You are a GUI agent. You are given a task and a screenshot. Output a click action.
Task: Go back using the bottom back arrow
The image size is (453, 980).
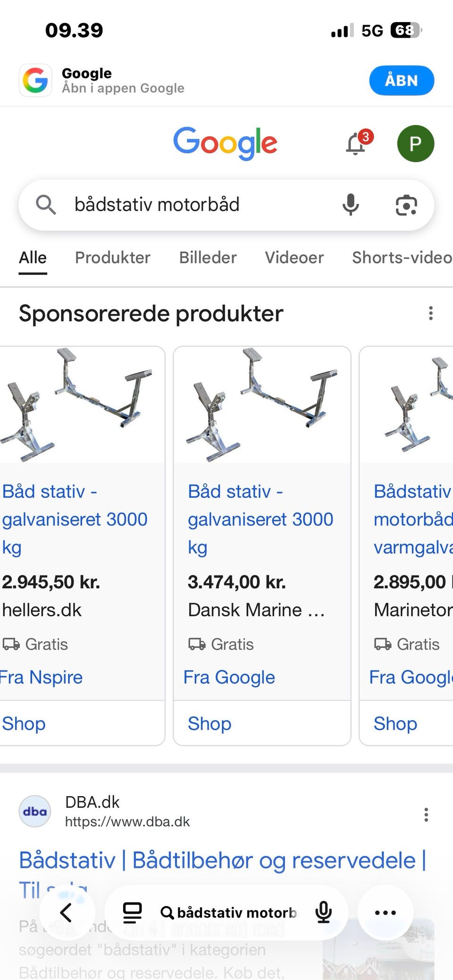(x=67, y=912)
